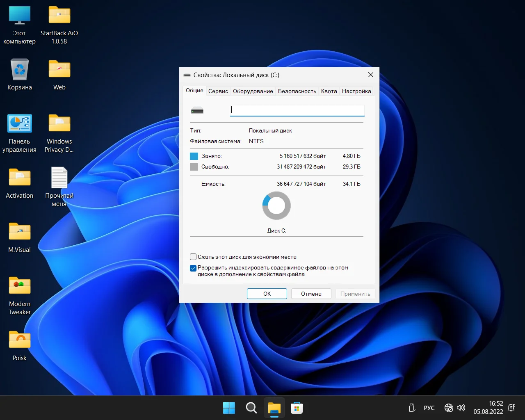Click the Диск C: label

(277, 231)
